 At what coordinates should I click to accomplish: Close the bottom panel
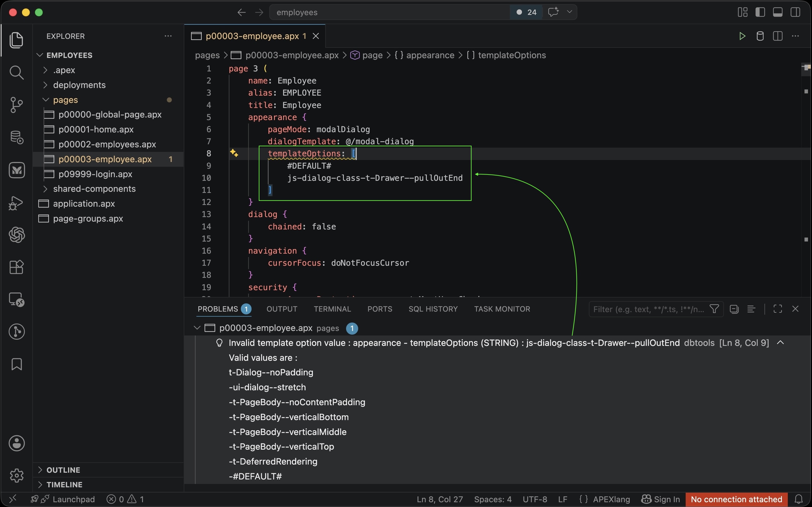tap(795, 309)
